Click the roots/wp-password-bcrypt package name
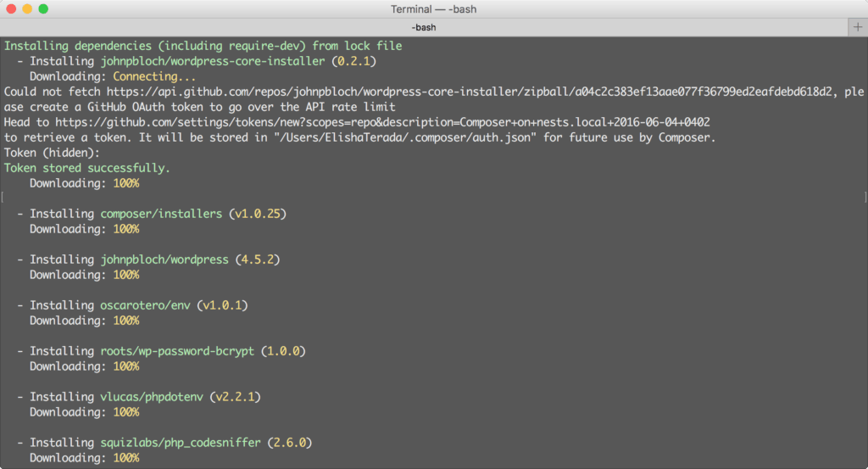This screenshot has width=868, height=469. (177, 351)
